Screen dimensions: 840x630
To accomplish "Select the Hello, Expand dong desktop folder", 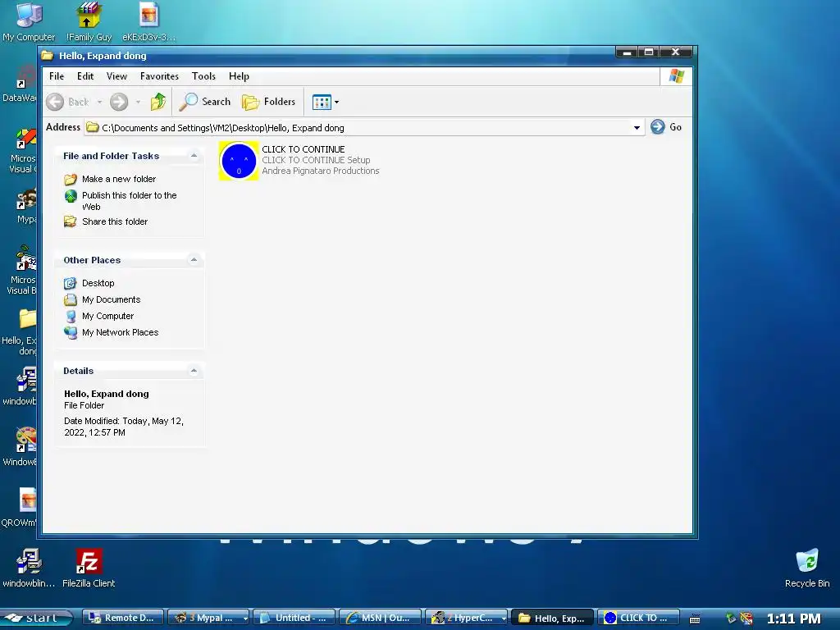I will point(19,331).
